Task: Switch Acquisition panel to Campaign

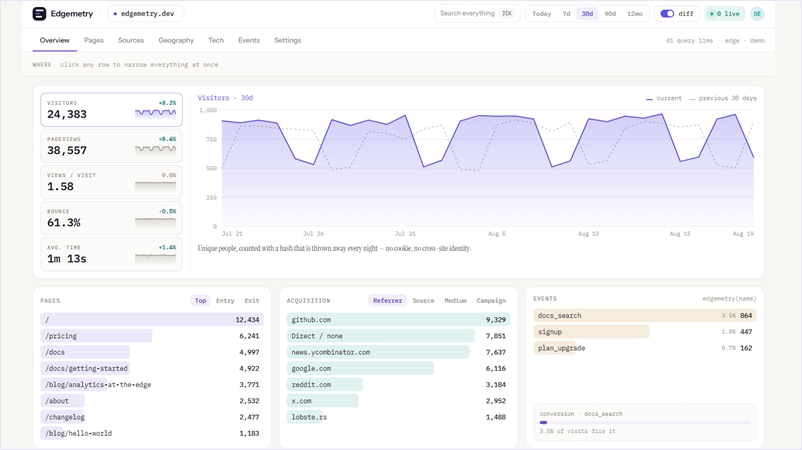Action: click(491, 301)
